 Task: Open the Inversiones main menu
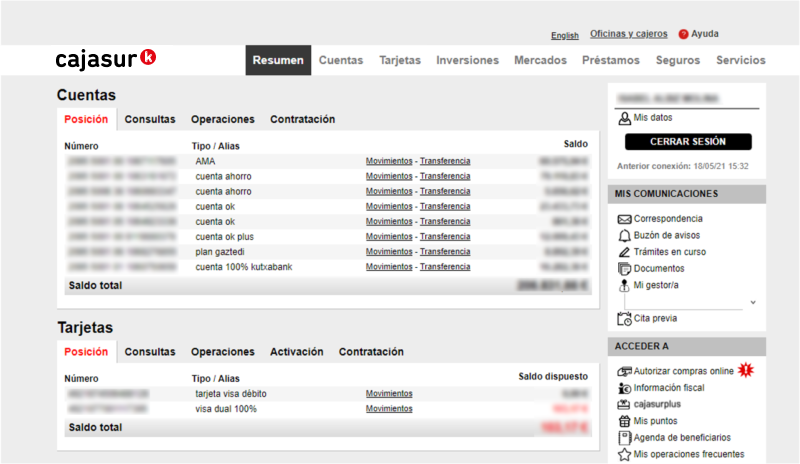point(467,60)
